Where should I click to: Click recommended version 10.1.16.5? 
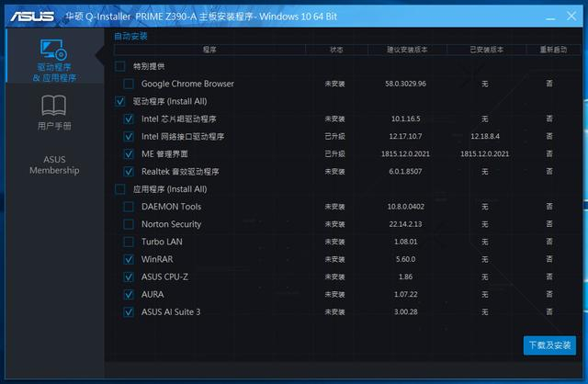click(406, 119)
